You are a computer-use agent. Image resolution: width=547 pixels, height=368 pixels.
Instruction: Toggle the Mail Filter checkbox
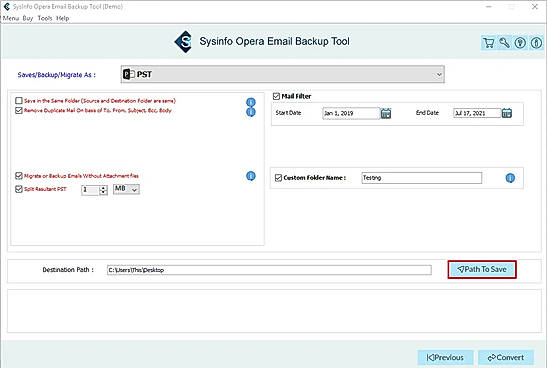[276, 96]
